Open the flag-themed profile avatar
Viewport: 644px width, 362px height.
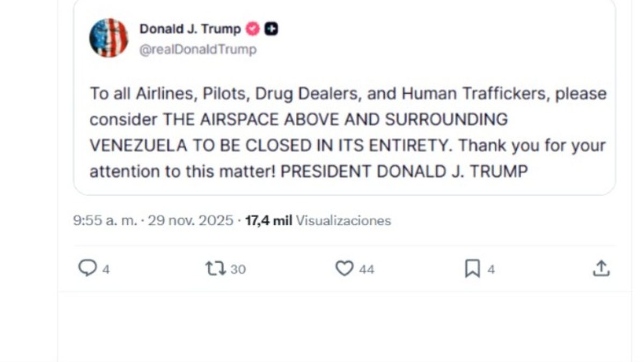tap(108, 38)
